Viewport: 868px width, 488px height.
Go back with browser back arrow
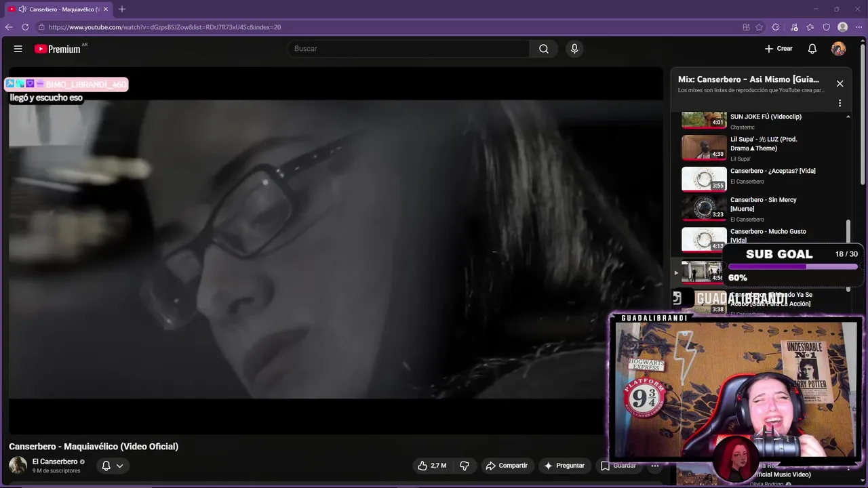pyautogui.click(x=9, y=27)
